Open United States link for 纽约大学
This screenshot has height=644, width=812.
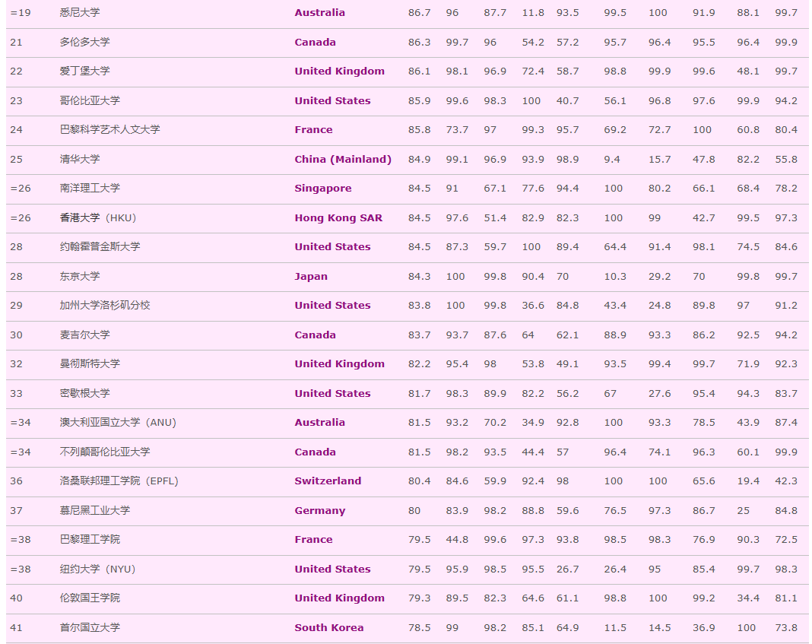tap(332, 569)
